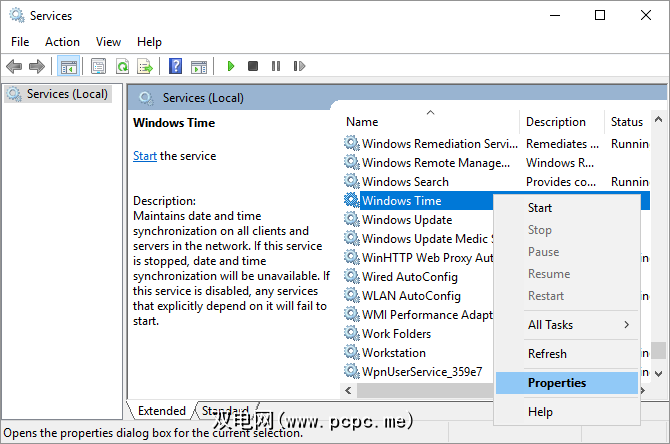
Task: Click the Refresh toolbar icon
Action: click(x=122, y=66)
